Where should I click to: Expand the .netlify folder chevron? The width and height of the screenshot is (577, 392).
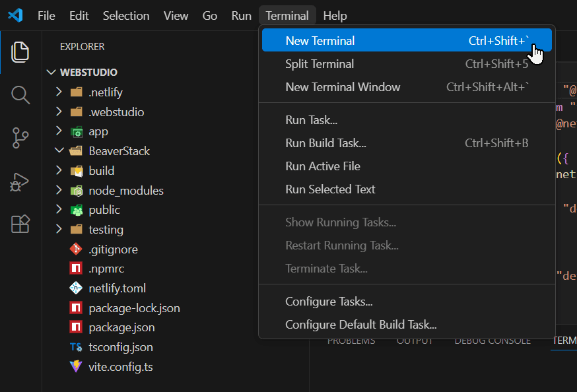click(x=59, y=92)
